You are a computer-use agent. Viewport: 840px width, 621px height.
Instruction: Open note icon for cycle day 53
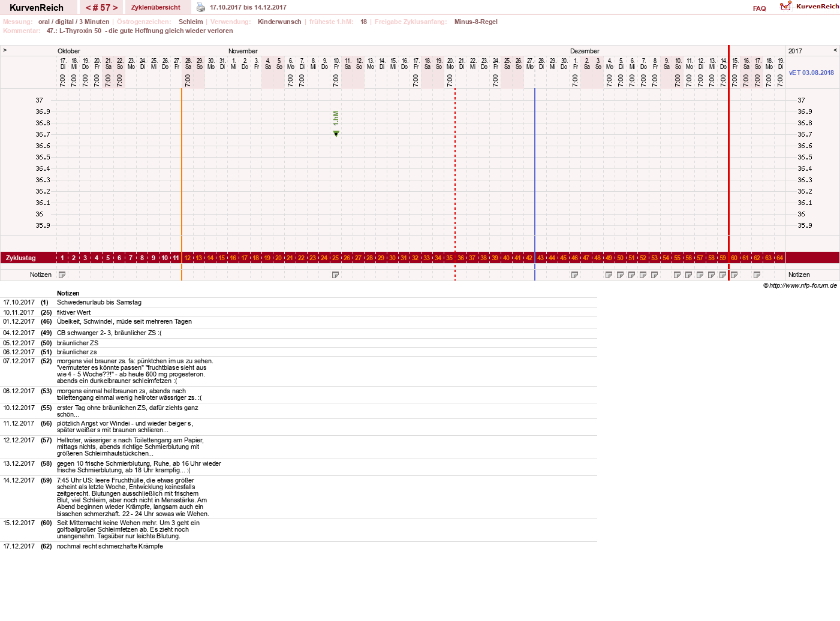click(655, 275)
